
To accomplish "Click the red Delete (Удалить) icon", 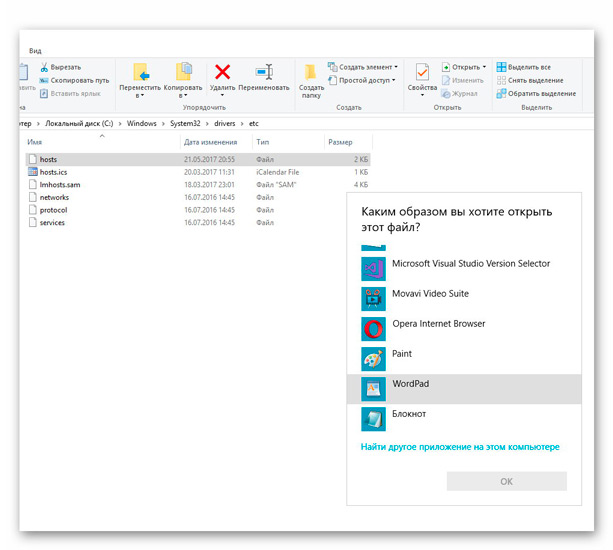I will tap(223, 72).
